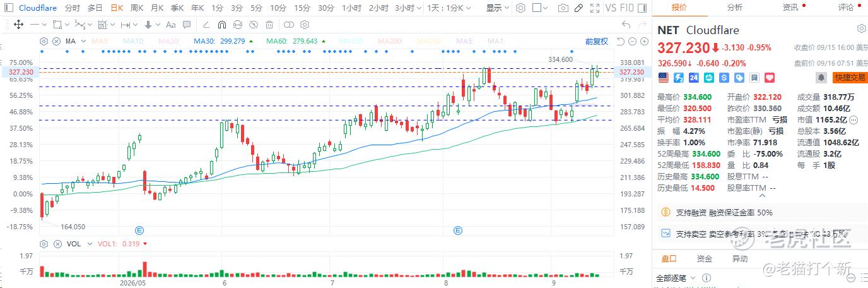The height and width of the screenshot is (288, 868).
Task: Expand the 全部逐笔 dropdown
Action: 676,278
